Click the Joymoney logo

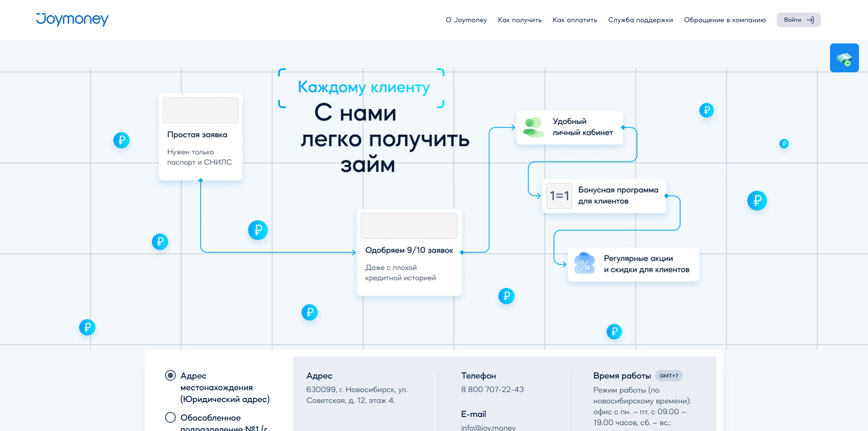tap(72, 19)
